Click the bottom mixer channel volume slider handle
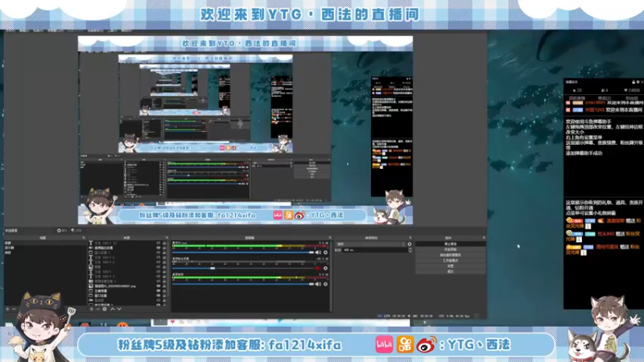644x362 pixels. click(312, 284)
